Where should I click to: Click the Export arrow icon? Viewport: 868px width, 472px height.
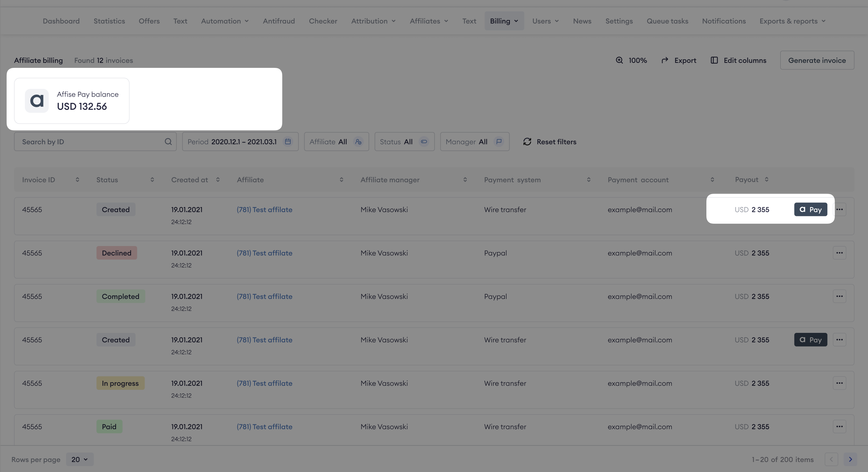click(x=664, y=60)
